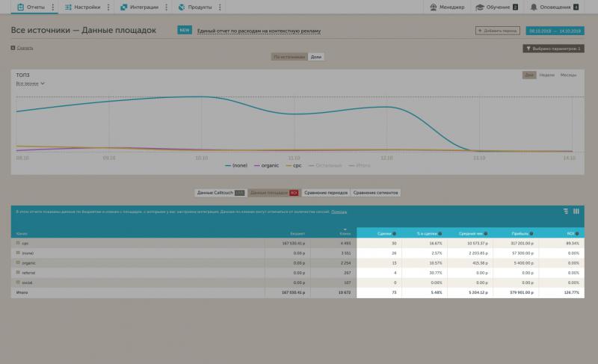The width and height of the screenshot is (598, 364).
Task: Click the Добавить период button
Action: tap(498, 31)
